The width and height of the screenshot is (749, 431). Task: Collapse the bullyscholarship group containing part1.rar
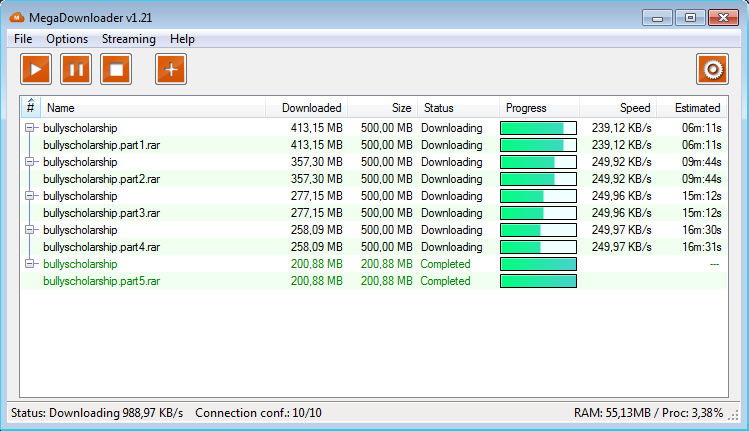30,128
